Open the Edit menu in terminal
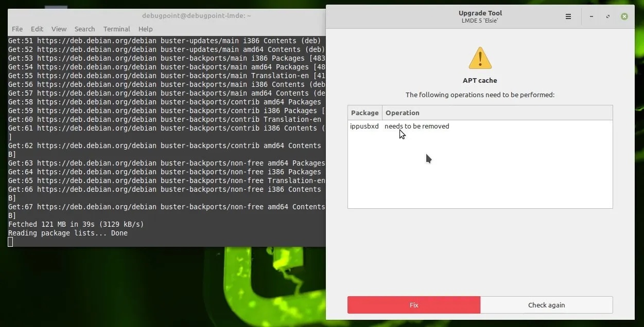 click(37, 29)
